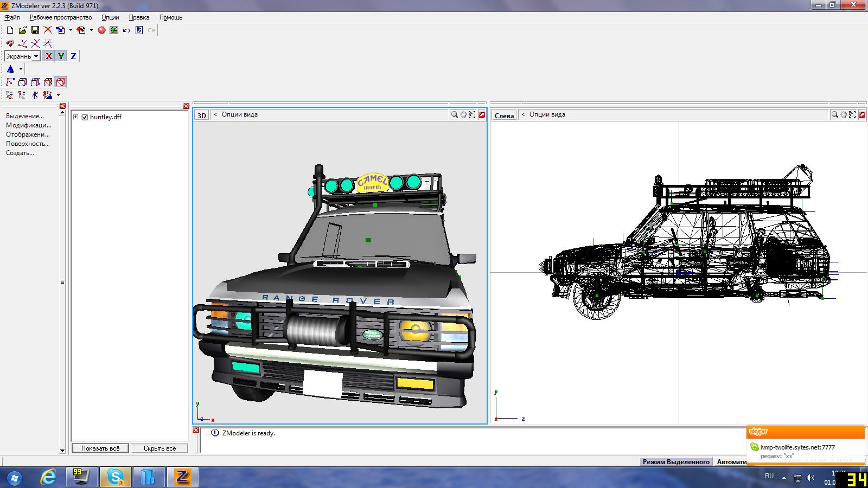Click the red X delete icon in the top toolbar
Viewport: 868px width, 488px height.
[48, 30]
